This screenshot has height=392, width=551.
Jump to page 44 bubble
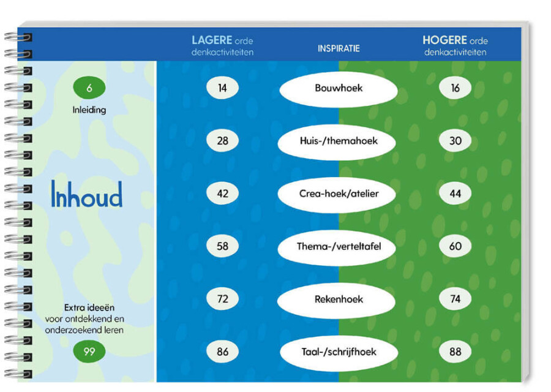(x=455, y=194)
